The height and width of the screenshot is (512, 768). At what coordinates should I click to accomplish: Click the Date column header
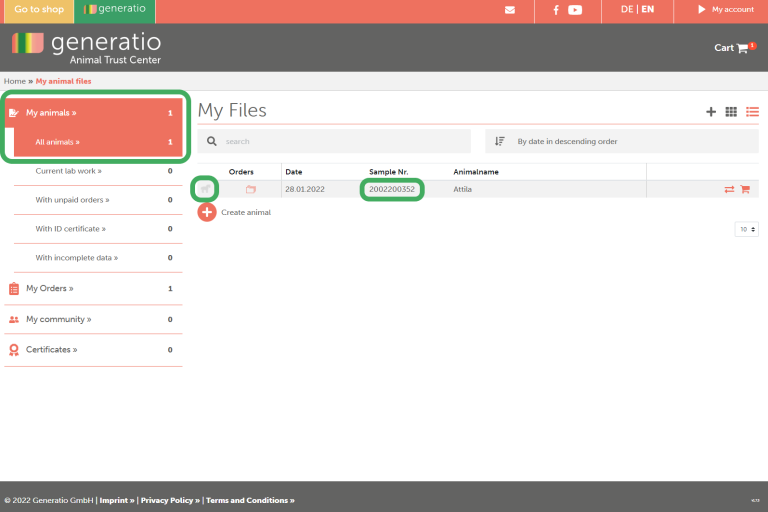pyautogui.click(x=294, y=172)
